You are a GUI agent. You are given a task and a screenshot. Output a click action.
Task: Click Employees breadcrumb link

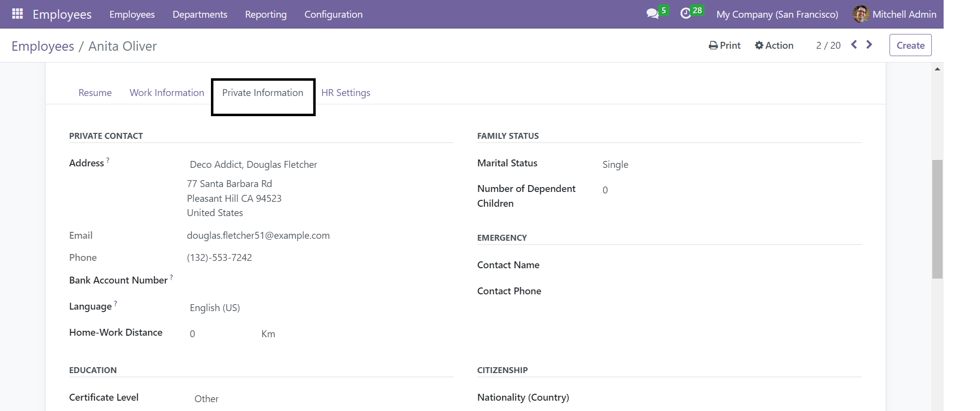click(43, 46)
